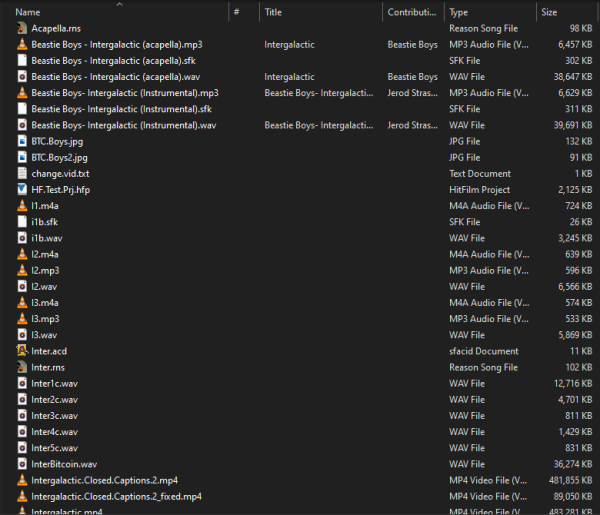The image size is (600, 515).
Task: Click the Reason Song File type of Inter.rns
Action: click(483, 367)
